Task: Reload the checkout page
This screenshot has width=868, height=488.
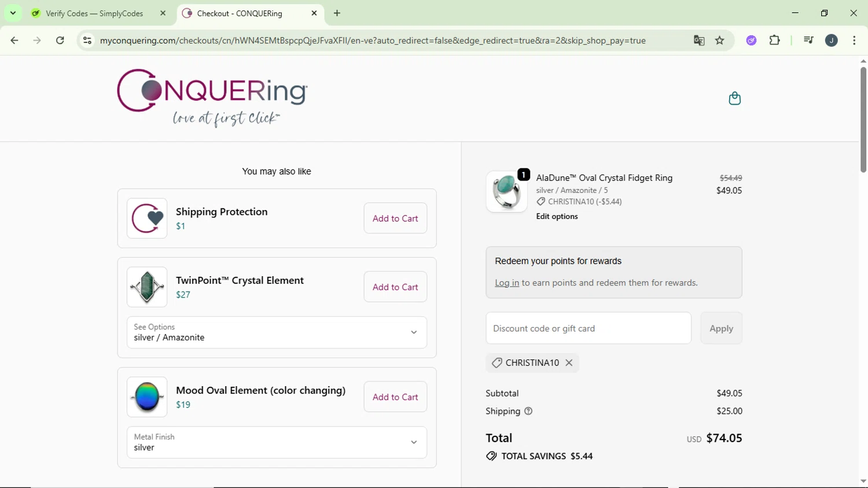Action: (60, 41)
